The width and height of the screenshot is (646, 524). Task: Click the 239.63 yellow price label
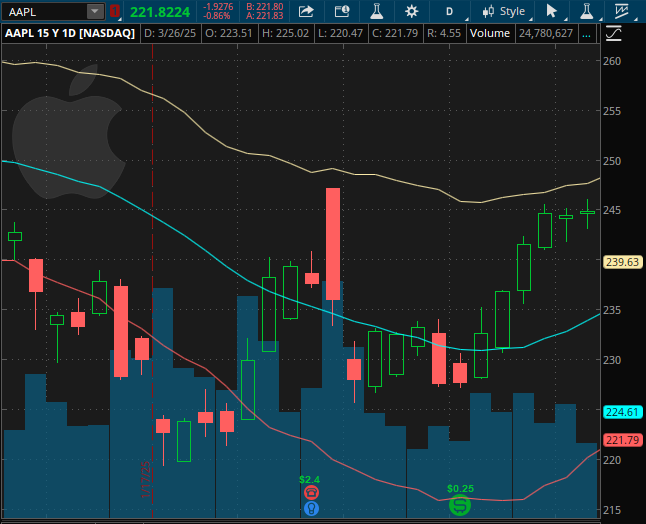pyautogui.click(x=622, y=262)
